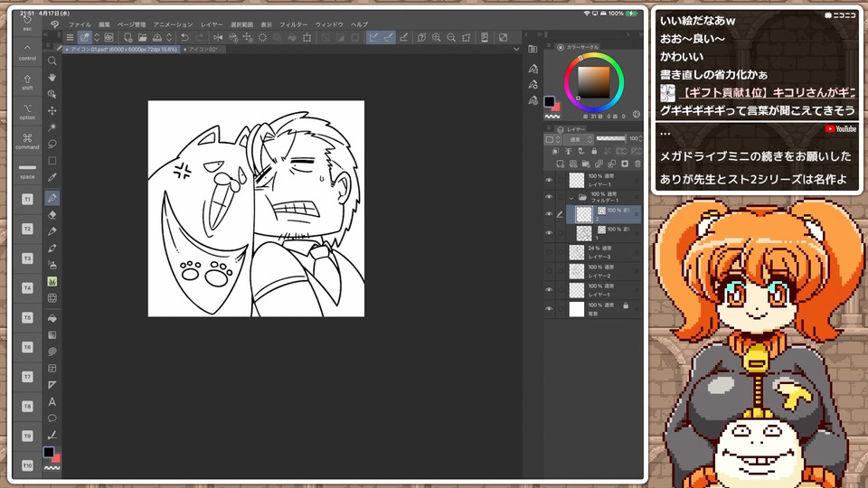Image resolution: width=868 pixels, height=488 pixels.
Task: Choose the Text tool
Action: pos(52,401)
